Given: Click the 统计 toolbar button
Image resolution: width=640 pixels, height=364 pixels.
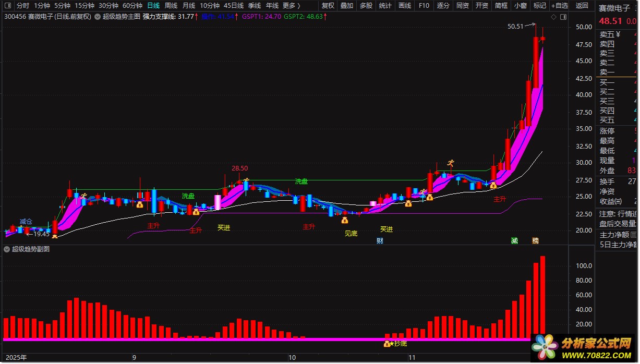Looking at the screenshot, I should (x=385, y=6).
